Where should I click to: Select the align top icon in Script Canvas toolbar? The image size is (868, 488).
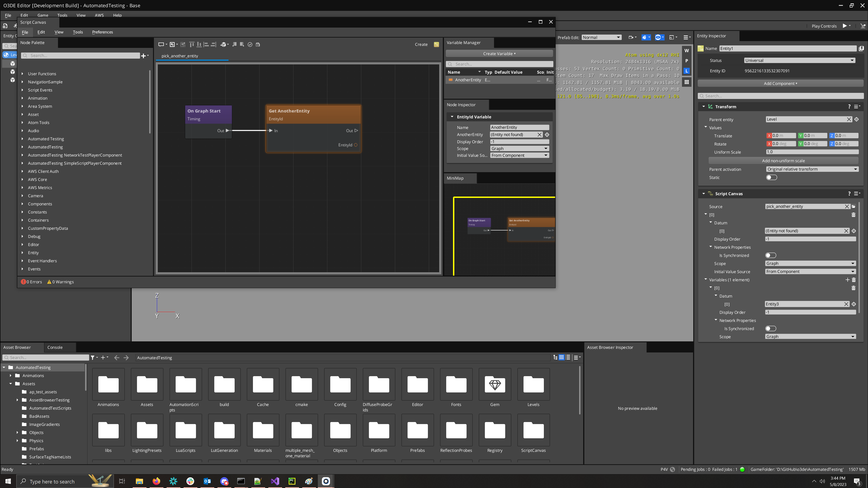192,44
